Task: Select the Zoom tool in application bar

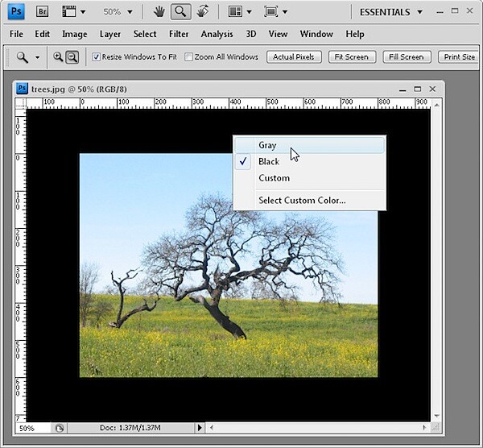Action: 180,12
